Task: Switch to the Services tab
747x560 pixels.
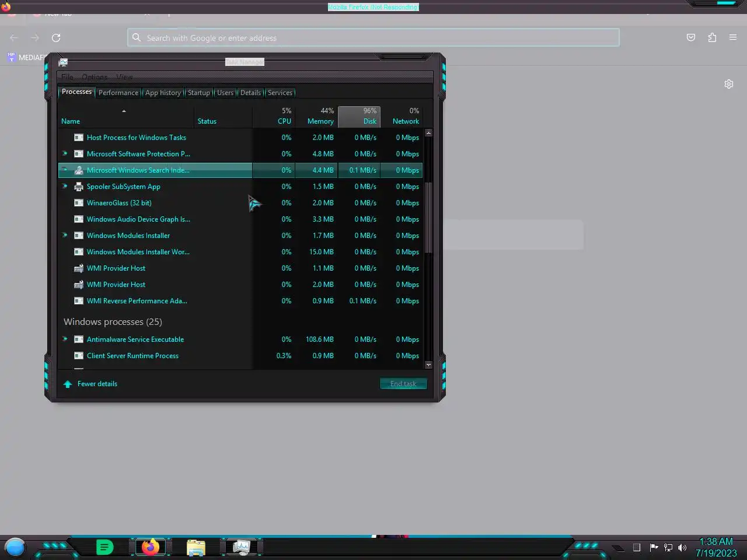Action: tap(280, 93)
